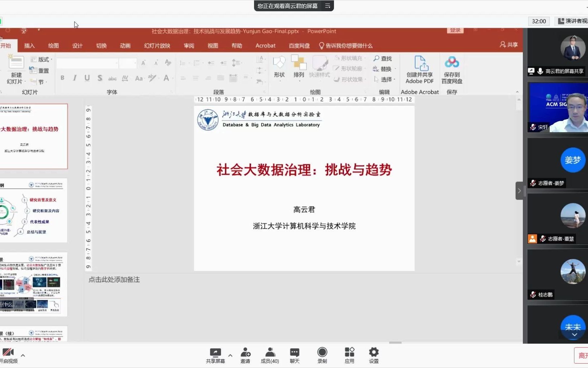588x368 pixels.
Task: Open Shape Fill (形状填充) color menu
Action: 350,58
